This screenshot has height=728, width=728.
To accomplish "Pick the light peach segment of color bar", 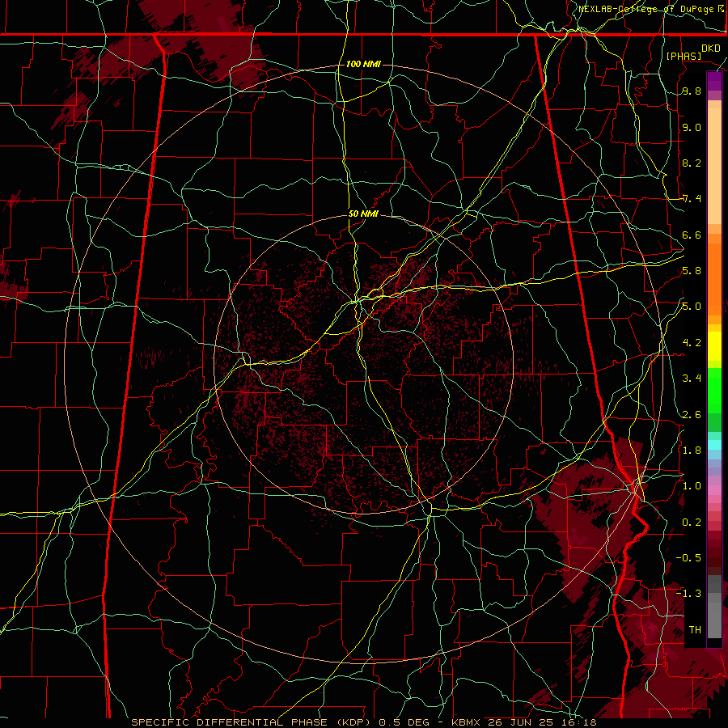I will [714, 167].
